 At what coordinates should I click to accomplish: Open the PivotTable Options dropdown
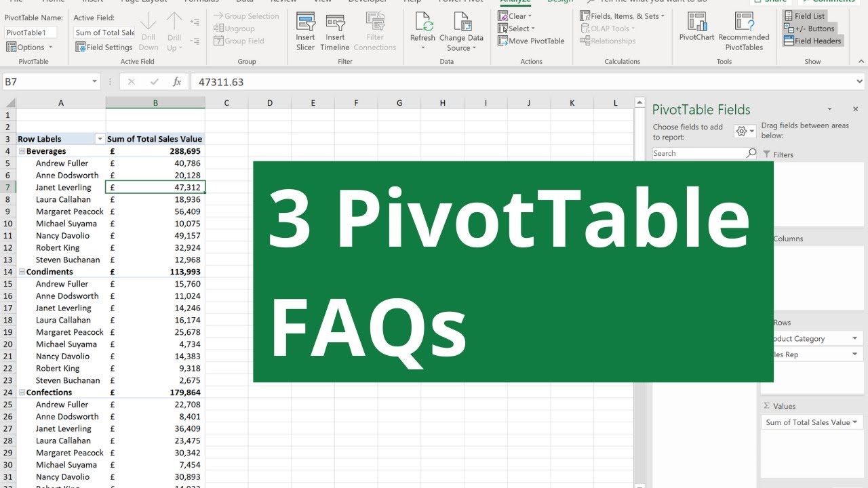[30, 47]
